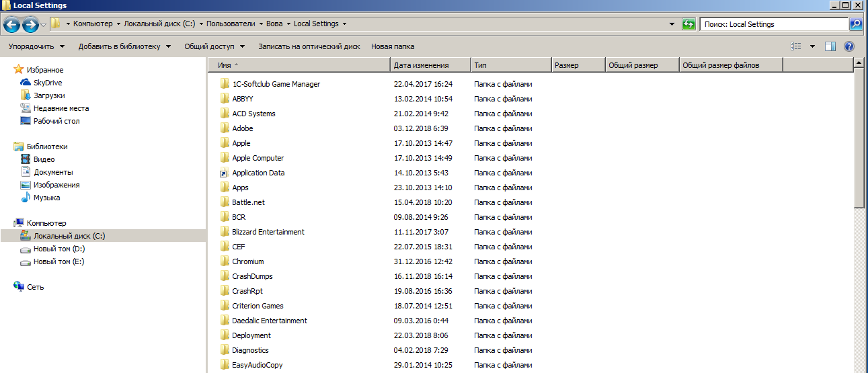Create a folder with 'Новая папка'
This screenshot has height=373, width=868.
[x=393, y=46]
